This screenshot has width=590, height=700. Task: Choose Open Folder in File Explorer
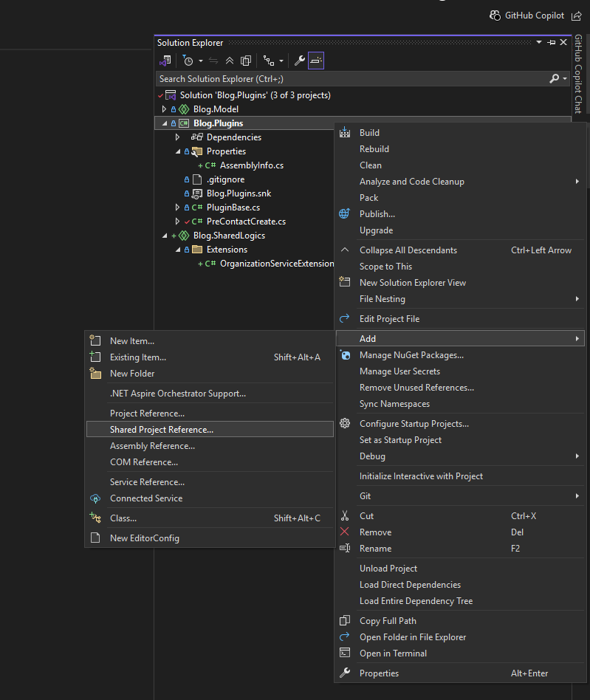(x=460, y=637)
